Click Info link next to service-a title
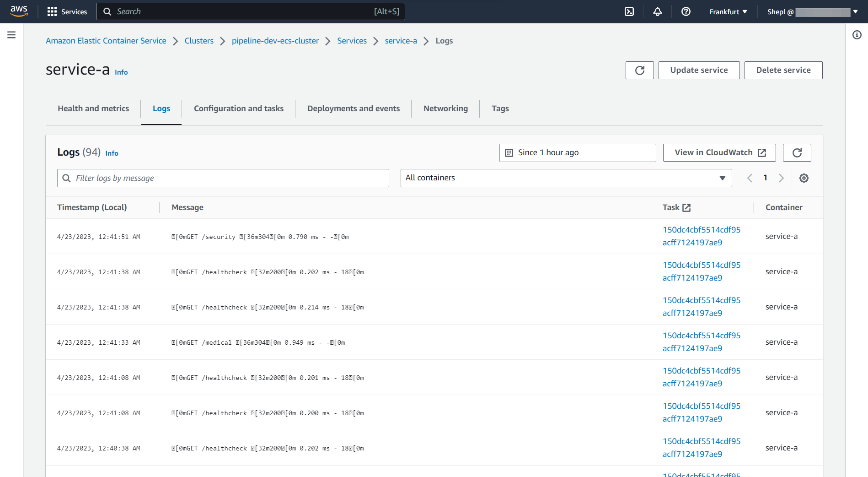 [x=121, y=72]
